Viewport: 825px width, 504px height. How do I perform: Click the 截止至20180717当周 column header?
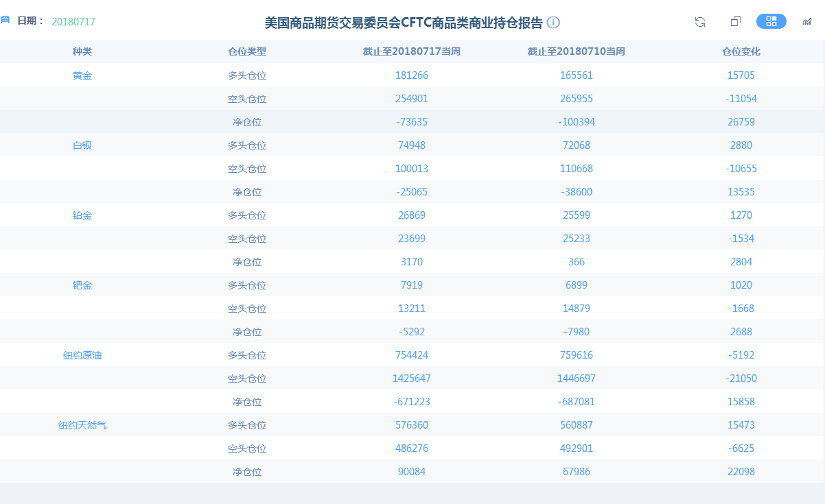[x=412, y=51]
